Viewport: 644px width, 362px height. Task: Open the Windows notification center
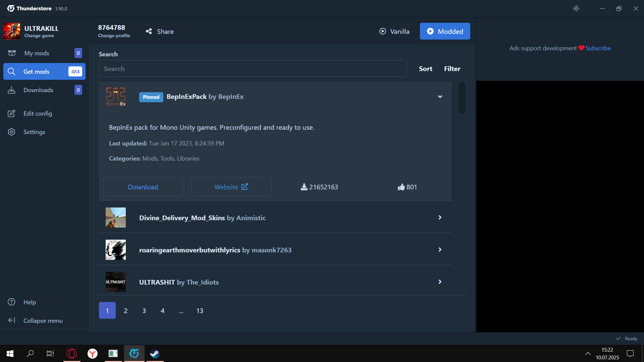point(630,354)
